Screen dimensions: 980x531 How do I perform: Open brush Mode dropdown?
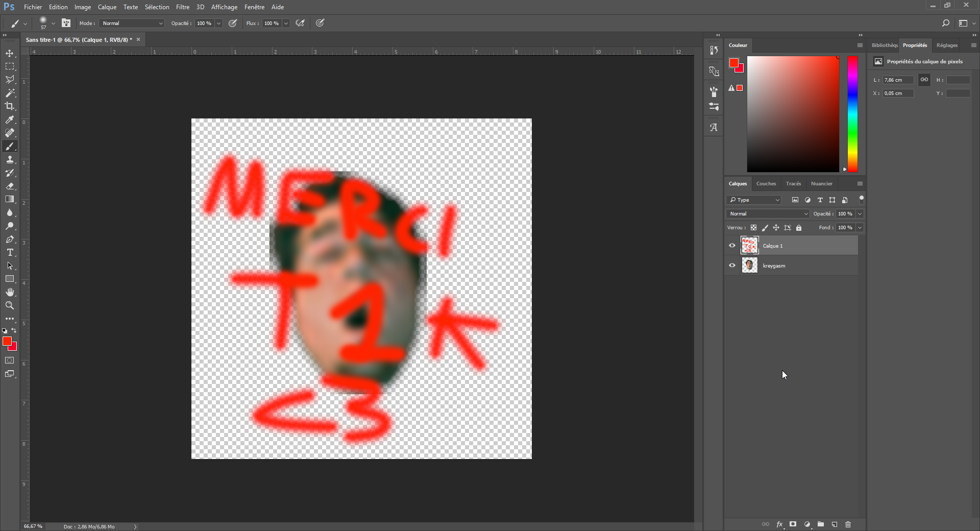pyautogui.click(x=132, y=23)
